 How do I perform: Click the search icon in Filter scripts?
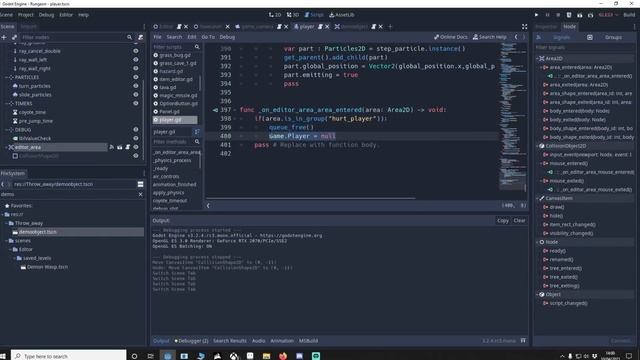tap(197, 47)
